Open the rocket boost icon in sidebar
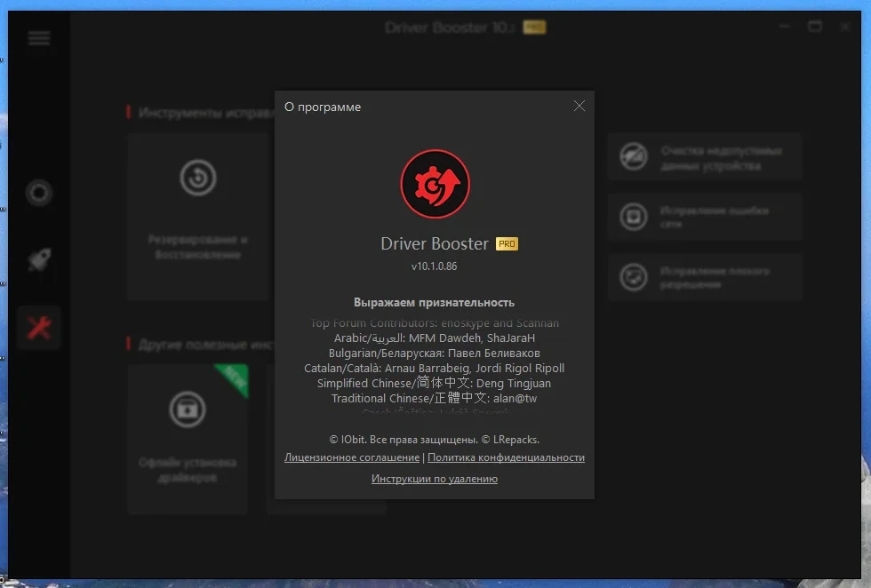Screen dimensions: 871x588 tap(39, 259)
